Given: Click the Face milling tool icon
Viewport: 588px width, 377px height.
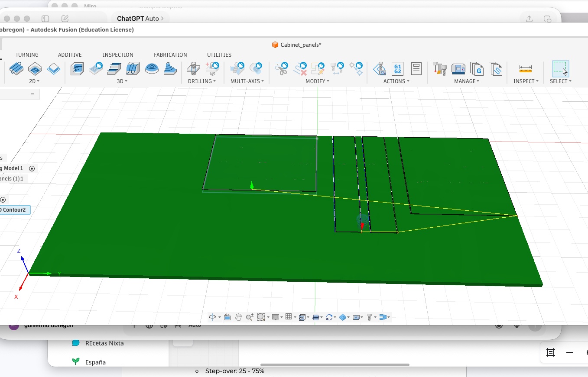Looking at the screenshot, I should [54, 68].
